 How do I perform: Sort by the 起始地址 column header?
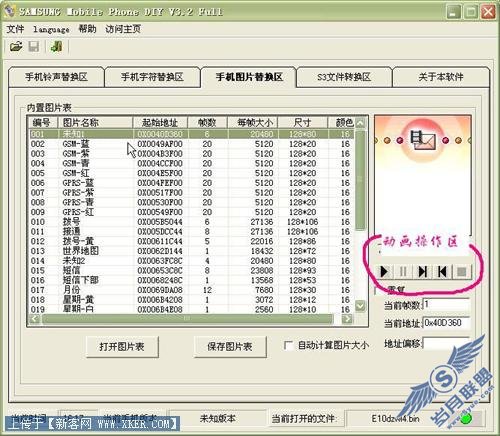[x=160, y=123]
